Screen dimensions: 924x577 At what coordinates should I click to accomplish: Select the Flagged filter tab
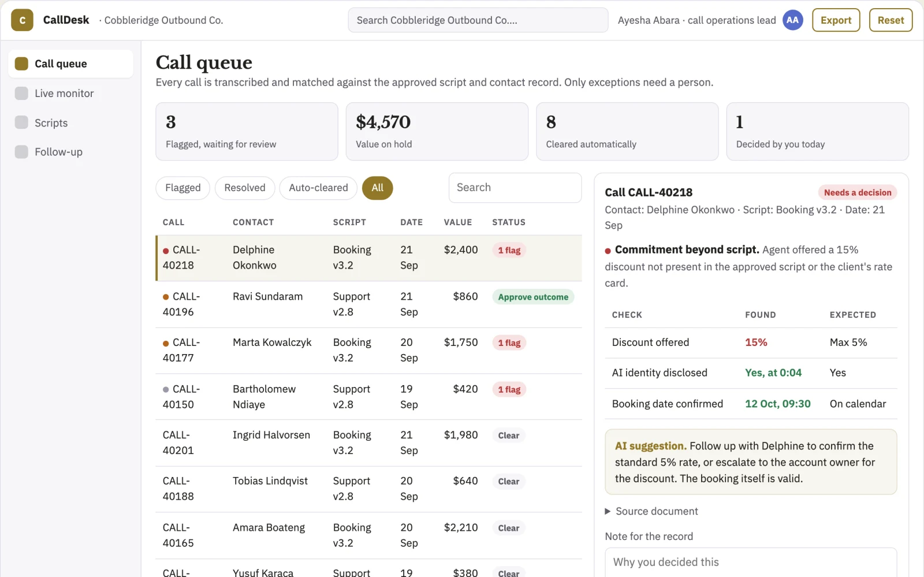coord(183,188)
